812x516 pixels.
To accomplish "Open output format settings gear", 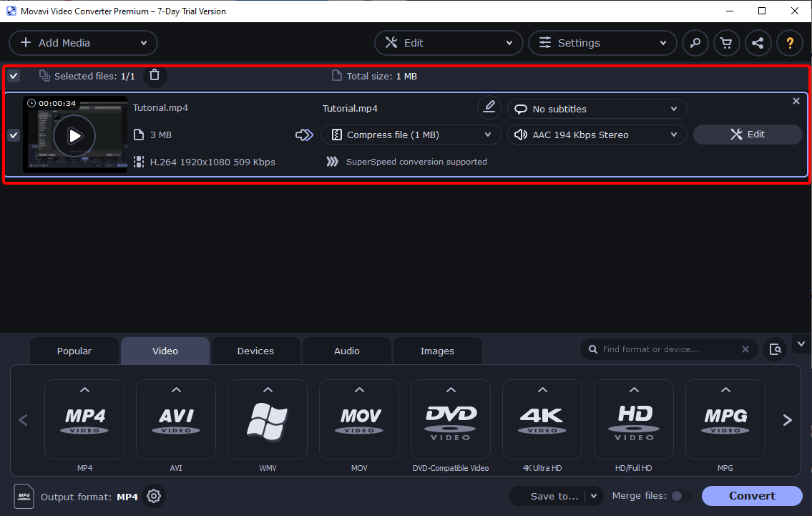I will (x=154, y=496).
